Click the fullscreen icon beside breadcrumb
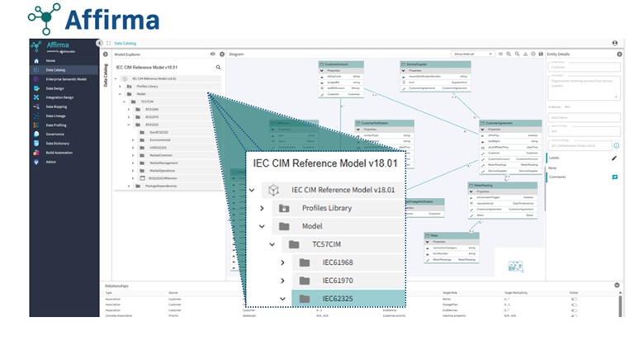This screenshot has width=644, height=340. pyautogui.click(x=108, y=43)
